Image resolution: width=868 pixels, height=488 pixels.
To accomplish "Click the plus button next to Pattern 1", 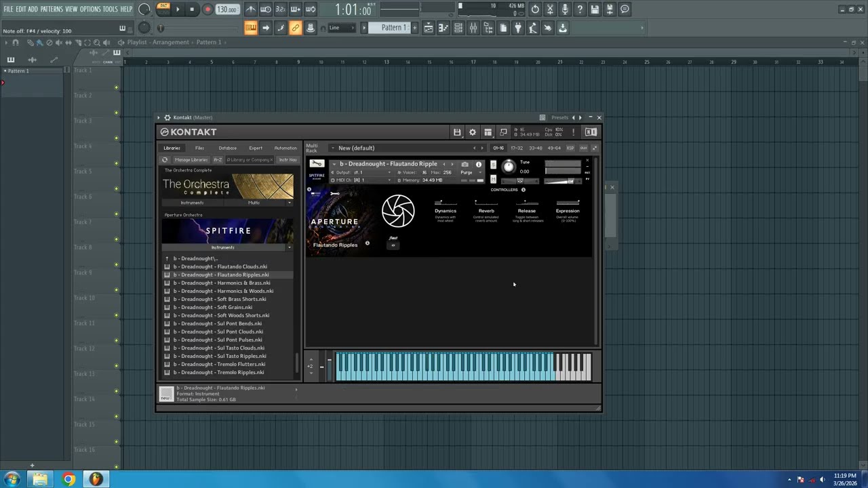I will (414, 28).
